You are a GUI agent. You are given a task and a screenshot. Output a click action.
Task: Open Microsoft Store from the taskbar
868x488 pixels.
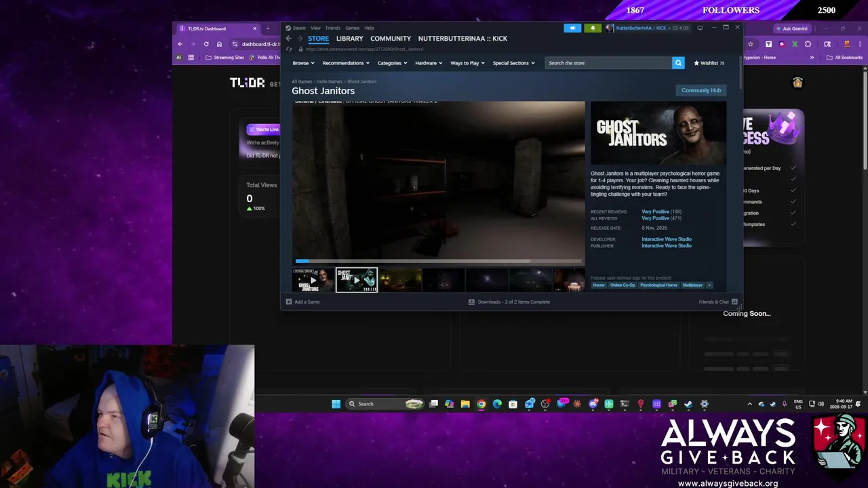(x=513, y=404)
